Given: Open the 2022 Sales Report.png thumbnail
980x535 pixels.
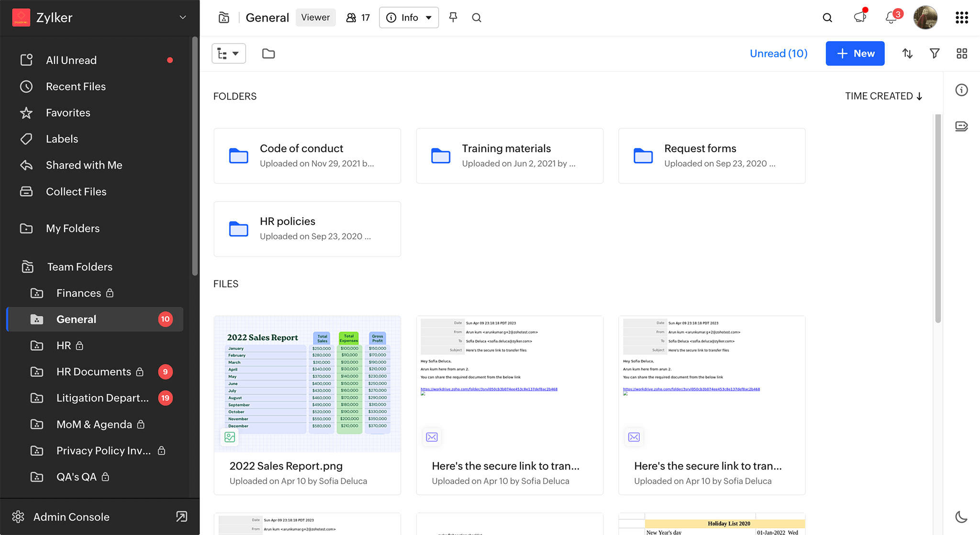Looking at the screenshot, I should 307,383.
